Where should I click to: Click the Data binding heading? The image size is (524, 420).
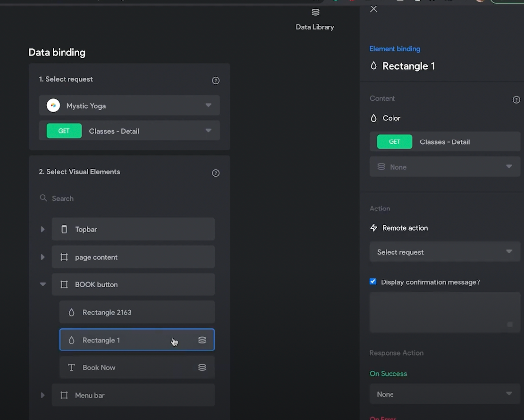pyautogui.click(x=57, y=52)
